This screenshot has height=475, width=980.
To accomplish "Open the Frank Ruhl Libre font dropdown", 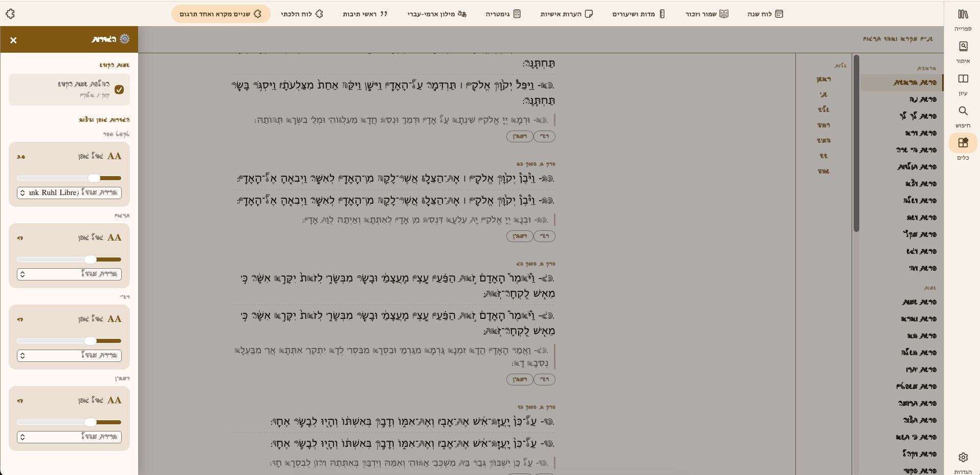I will pyautogui.click(x=69, y=193).
